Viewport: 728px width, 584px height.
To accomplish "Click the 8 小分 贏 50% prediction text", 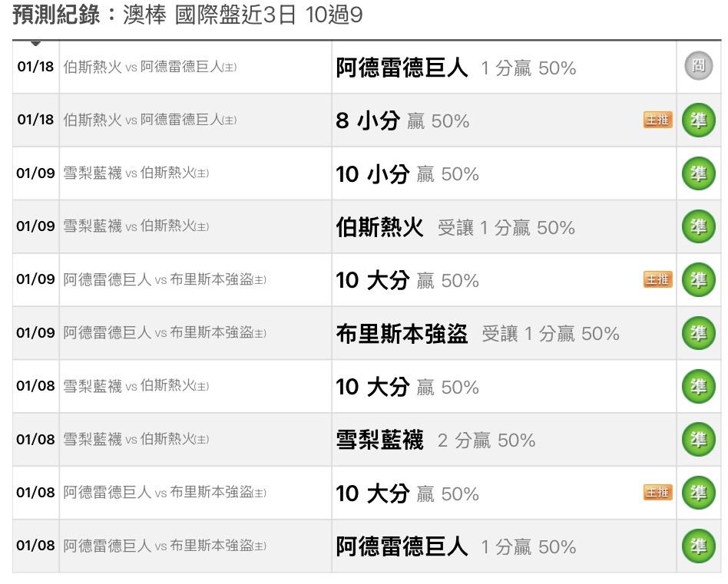I will 402,120.
